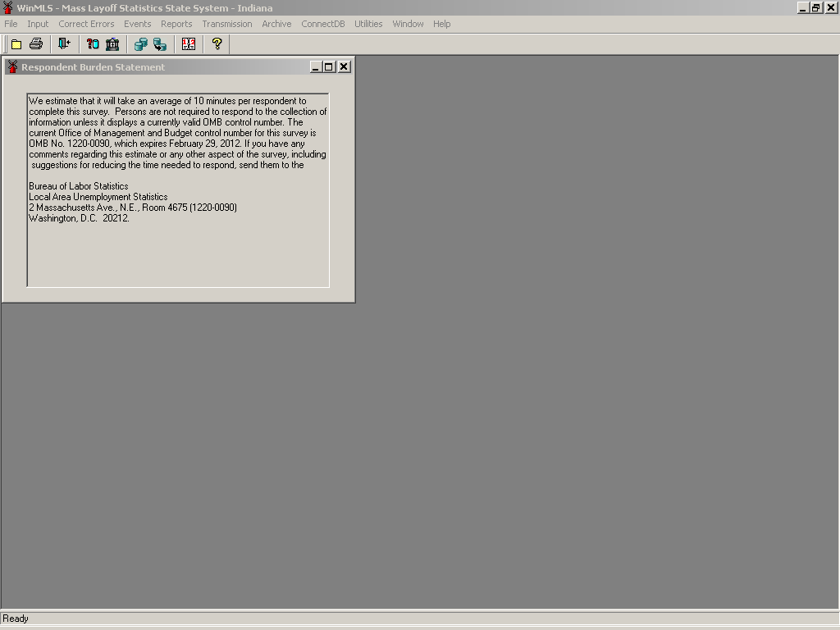The height and width of the screenshot is (630, 840).
Task: Click the red question mark database icon
Action: (93, 44)
